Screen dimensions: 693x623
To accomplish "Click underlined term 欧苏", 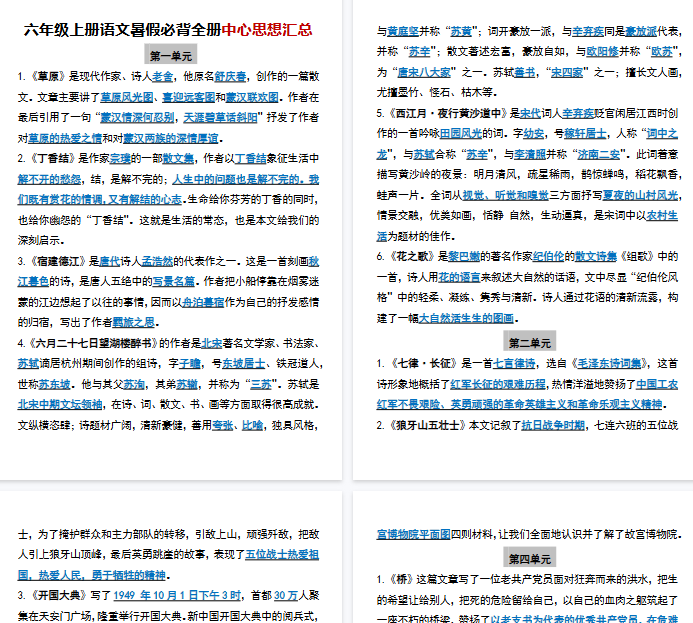I will point(662,52).
